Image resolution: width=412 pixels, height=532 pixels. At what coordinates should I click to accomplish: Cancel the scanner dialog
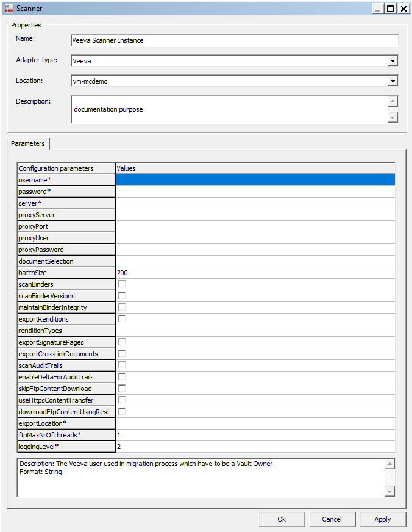click(332, 519)
